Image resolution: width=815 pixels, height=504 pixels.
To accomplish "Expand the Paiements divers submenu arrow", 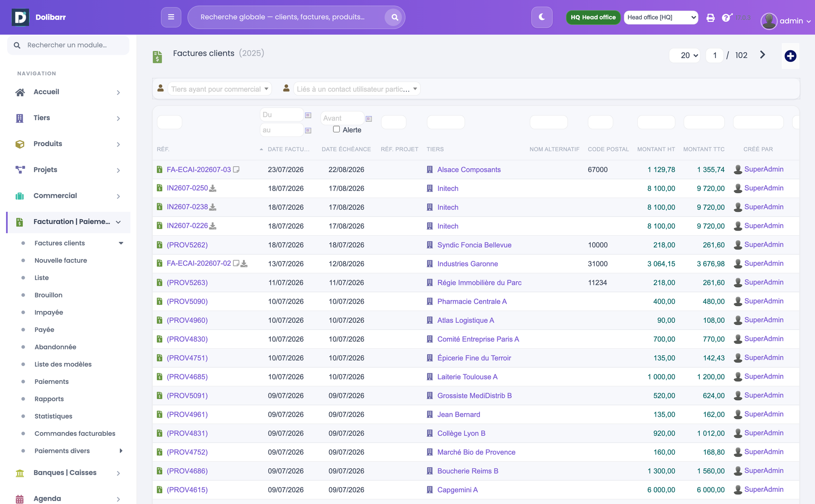I will pyautogui.click(x=121, y=451).
